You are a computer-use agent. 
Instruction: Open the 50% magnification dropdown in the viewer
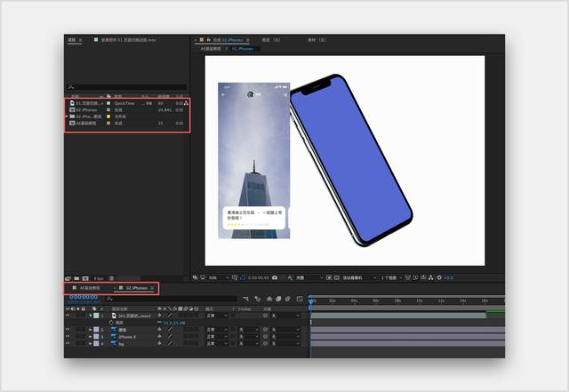click(x=219, y=277)
